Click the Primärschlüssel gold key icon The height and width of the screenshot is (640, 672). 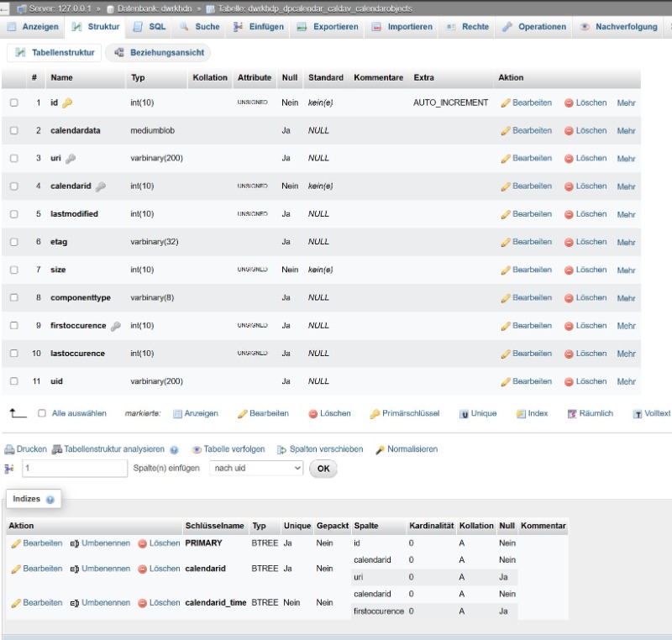(375, 414)
